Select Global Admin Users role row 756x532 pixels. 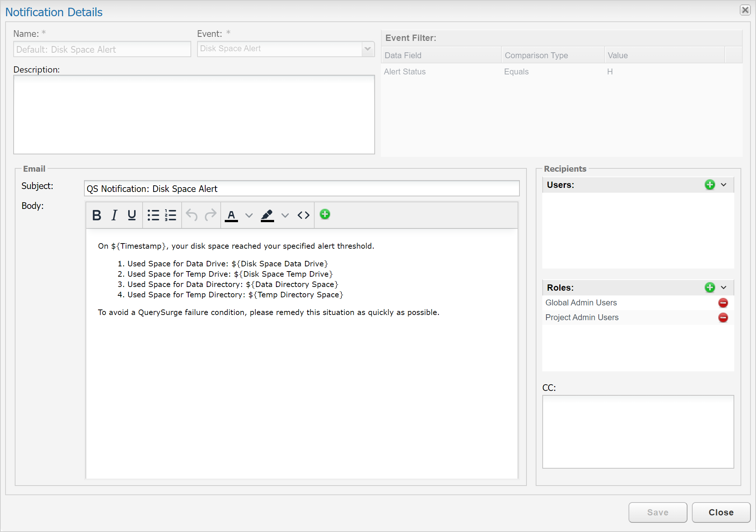pyautogui.click(x=638, y=303)
